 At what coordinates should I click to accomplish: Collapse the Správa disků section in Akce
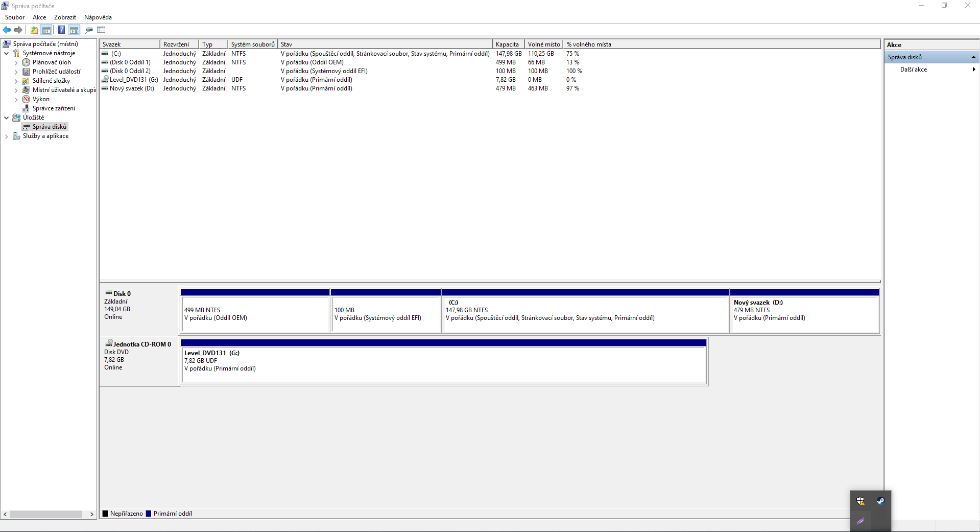[x=973, y=57]
